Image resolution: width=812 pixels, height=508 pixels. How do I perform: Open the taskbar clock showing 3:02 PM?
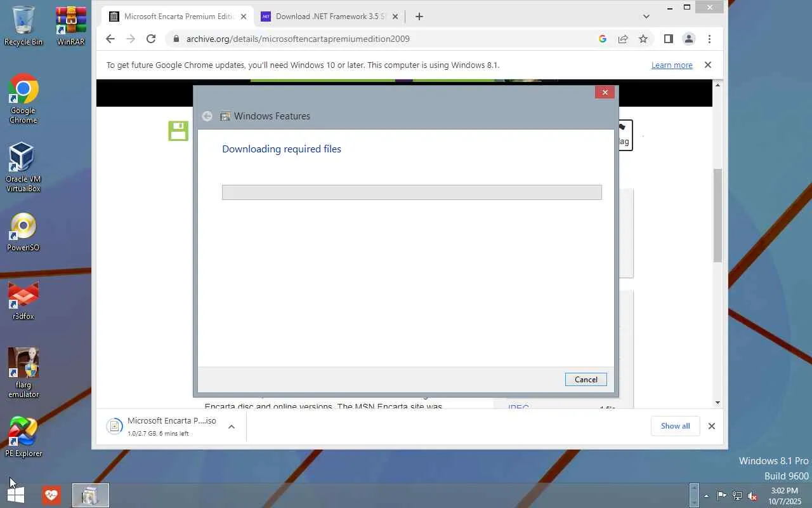click(784, 496)
